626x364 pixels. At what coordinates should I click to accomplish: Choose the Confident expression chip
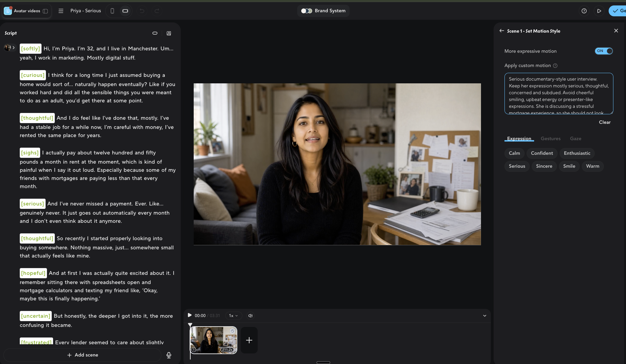click(542, 153)
